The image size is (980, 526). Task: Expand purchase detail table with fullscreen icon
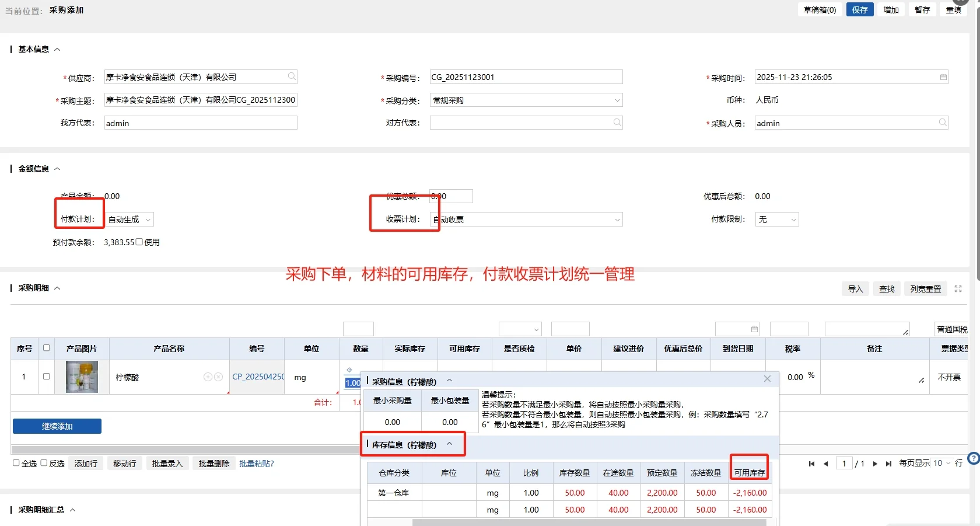click(958, 288)
